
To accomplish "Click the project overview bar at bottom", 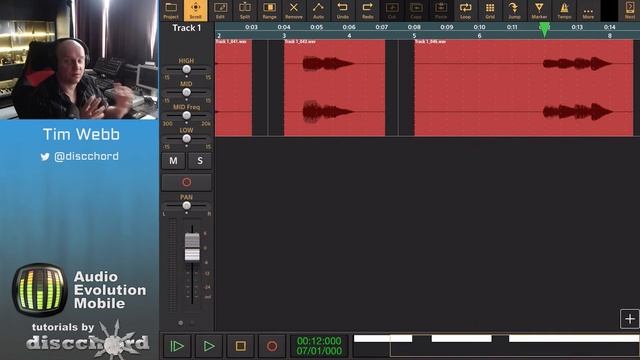I will tap(496, 346).
